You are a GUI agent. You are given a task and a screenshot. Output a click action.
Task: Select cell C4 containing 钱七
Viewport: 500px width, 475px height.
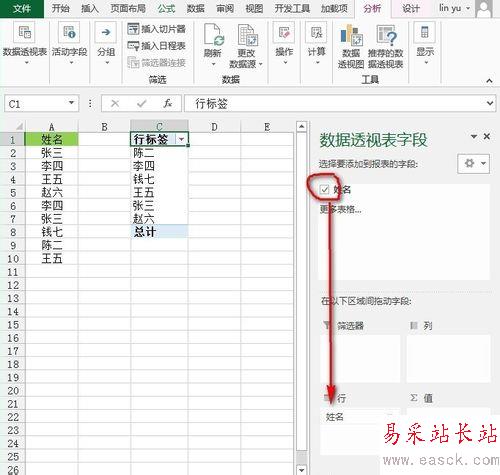click(159, 179)
